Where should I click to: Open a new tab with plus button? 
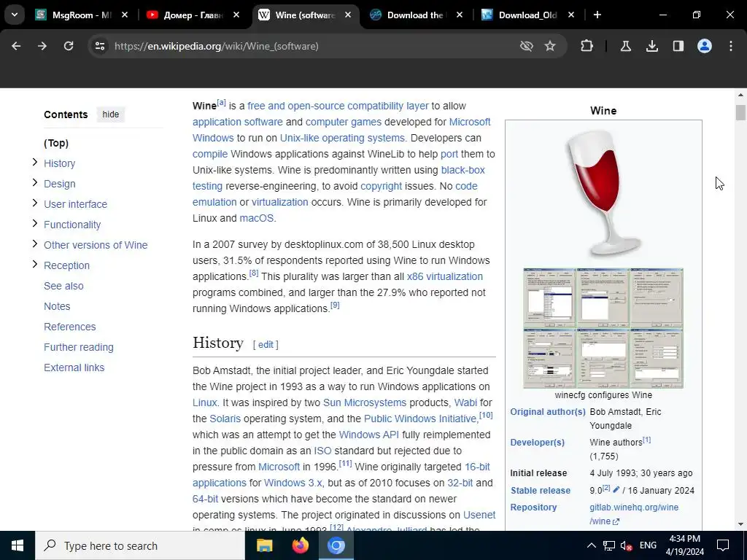(x=597, y=15)
